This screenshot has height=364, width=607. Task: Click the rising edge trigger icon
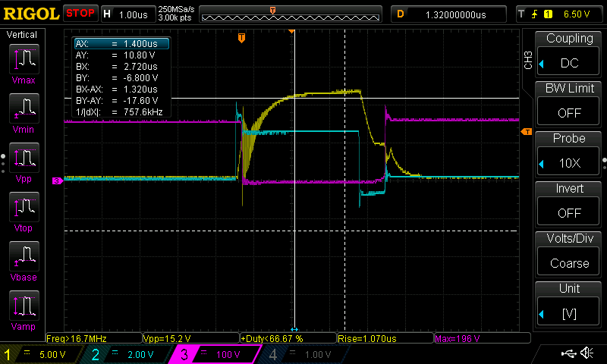(535, 14)
